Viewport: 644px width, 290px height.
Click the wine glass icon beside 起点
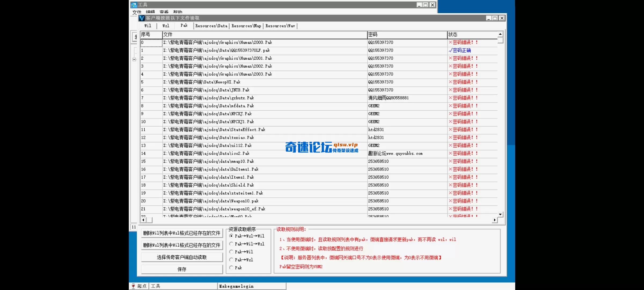(133, 286)
